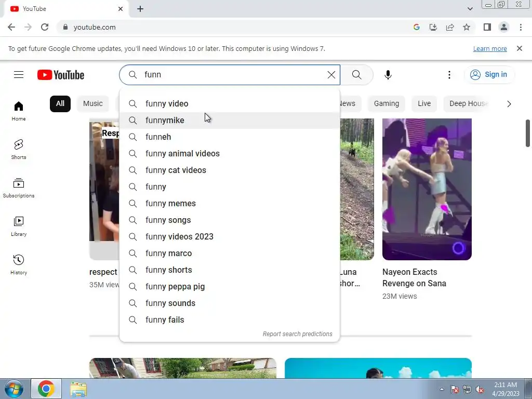Click the muted volume tray icon
Screen dimensions: 532x399
click(x=480, y=390)
